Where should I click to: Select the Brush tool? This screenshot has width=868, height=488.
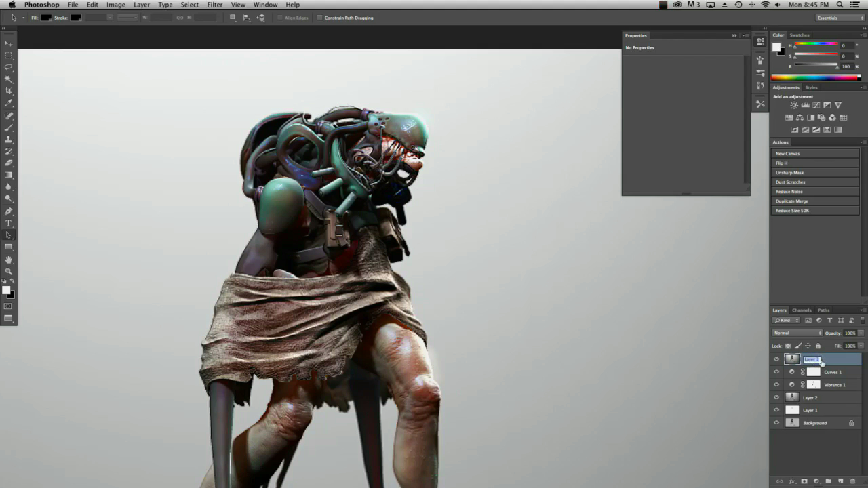9,127
